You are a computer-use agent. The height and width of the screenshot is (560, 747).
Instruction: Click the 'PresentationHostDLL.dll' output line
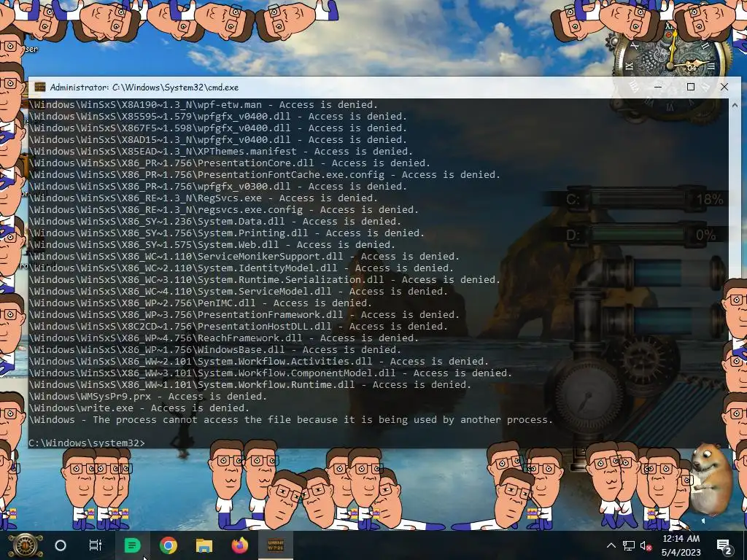click(x=239, y=326)
